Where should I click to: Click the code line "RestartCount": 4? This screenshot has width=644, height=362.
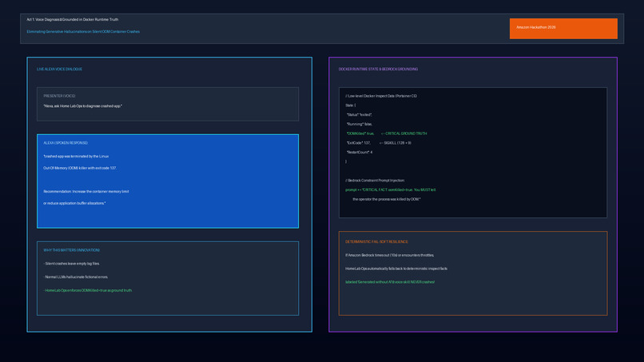[360, 153]
